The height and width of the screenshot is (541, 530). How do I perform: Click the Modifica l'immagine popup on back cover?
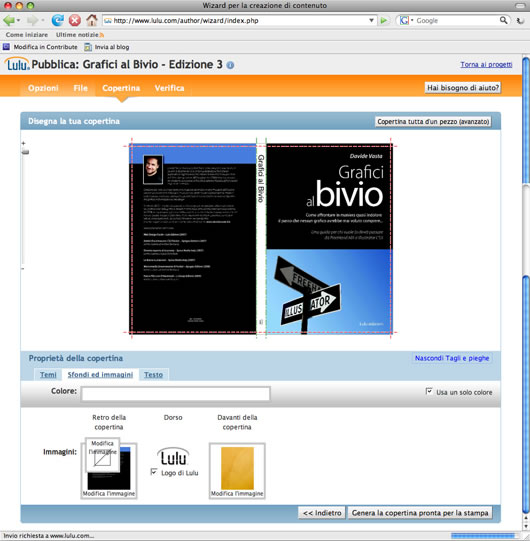(102, 455)
